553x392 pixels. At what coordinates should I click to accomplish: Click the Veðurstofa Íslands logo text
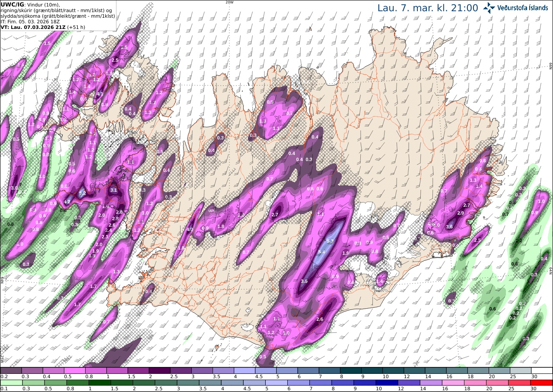[x=523, y=8]
